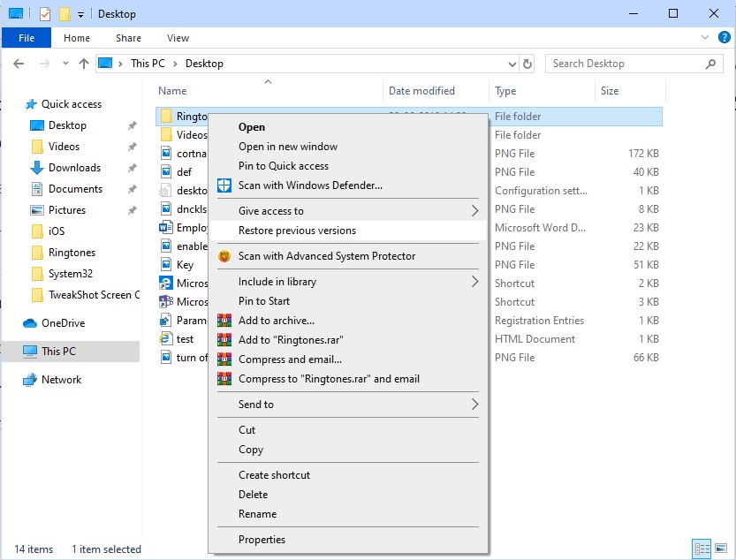Click the WinRAR icon beside Add to archive
Screen dimensions: 736x560
[223, 320]
